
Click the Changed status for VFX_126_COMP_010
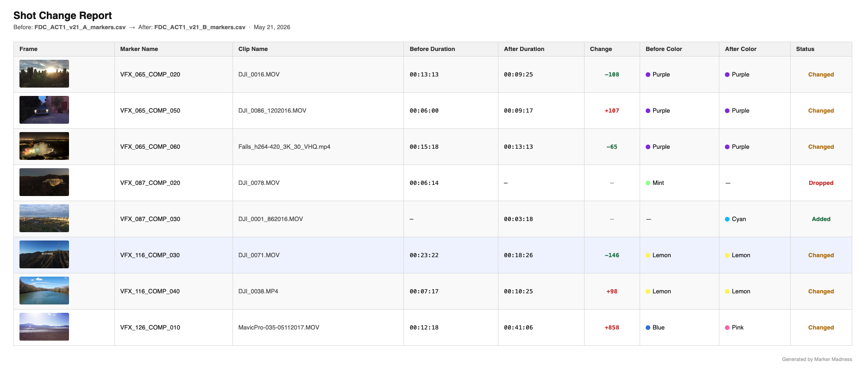(x=821, y=328)
